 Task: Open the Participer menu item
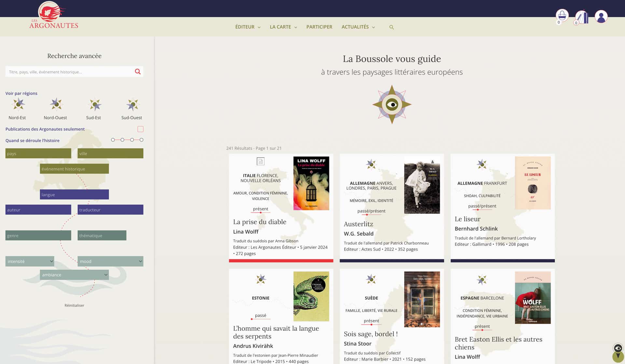click(319, 27)
